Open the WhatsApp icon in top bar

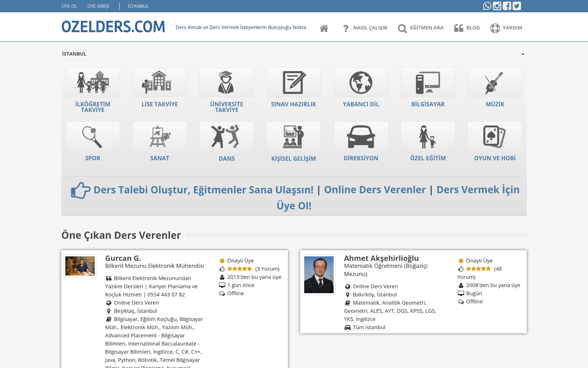pos(487,6)
